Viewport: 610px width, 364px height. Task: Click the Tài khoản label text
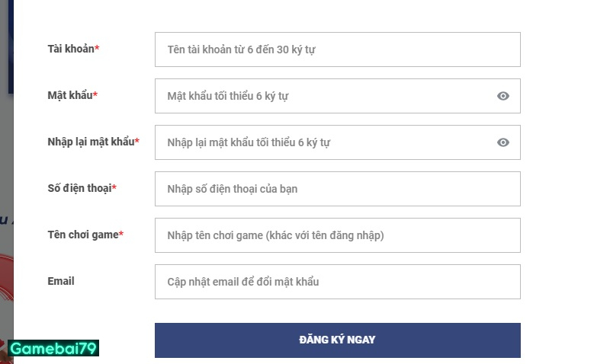point(71,49)
